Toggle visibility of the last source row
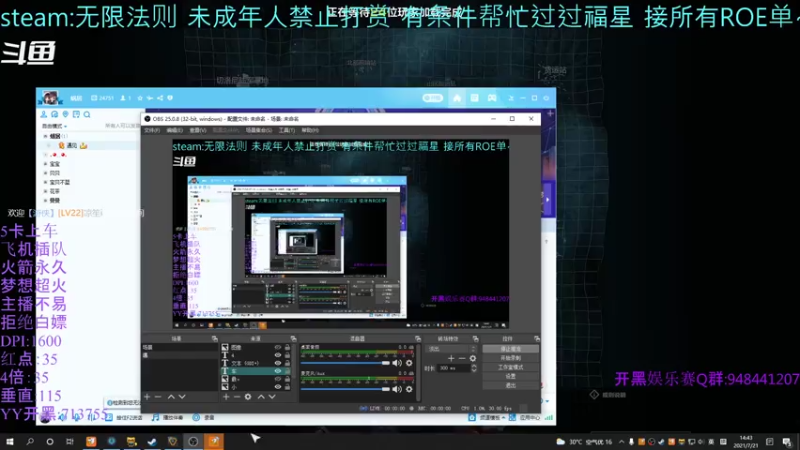The height and width of the screenshot is (450, 800). click(x=278, y=387)
